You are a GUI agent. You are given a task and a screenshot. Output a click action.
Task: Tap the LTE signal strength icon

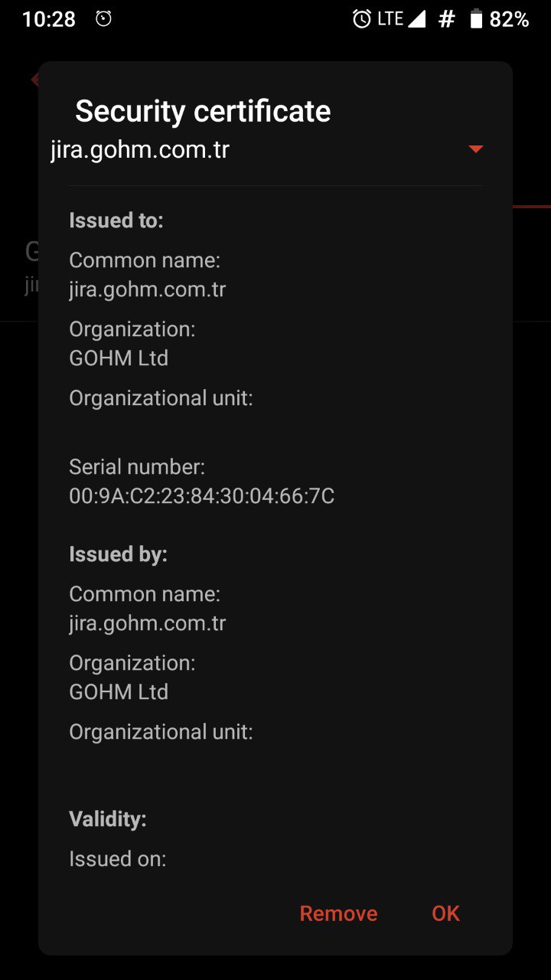click(x=416, y=19)
